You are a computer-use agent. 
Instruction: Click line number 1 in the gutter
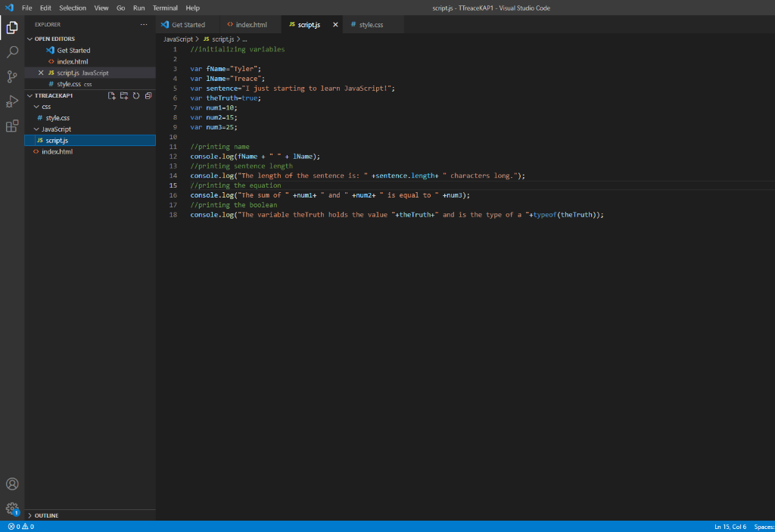pyautogui.click(x=175, y=49)
